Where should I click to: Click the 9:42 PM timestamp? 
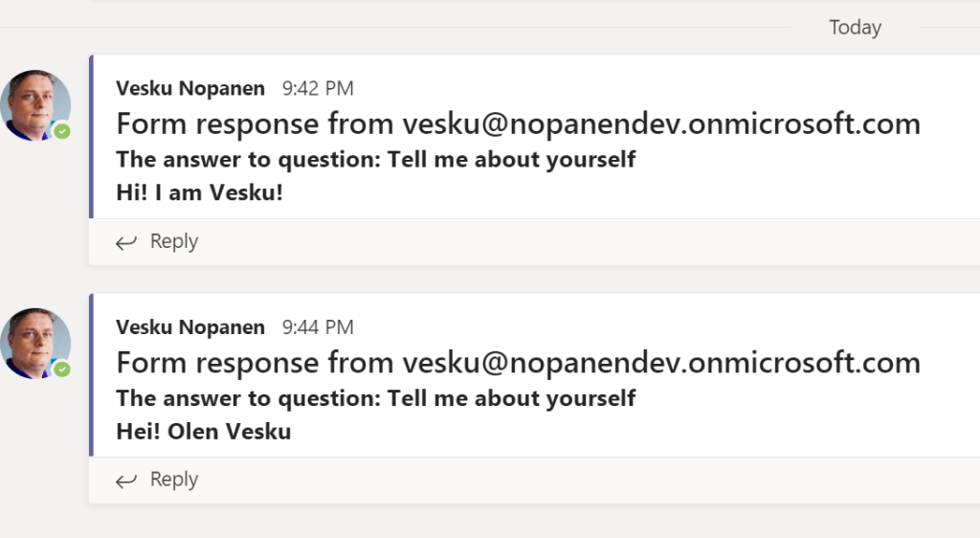point(318,89)
